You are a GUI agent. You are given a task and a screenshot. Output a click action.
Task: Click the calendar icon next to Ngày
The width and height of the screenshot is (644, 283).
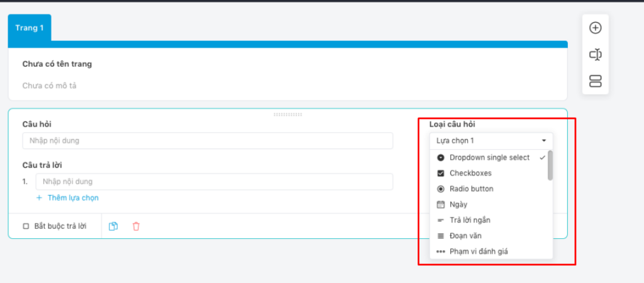[x=440, y=204]
